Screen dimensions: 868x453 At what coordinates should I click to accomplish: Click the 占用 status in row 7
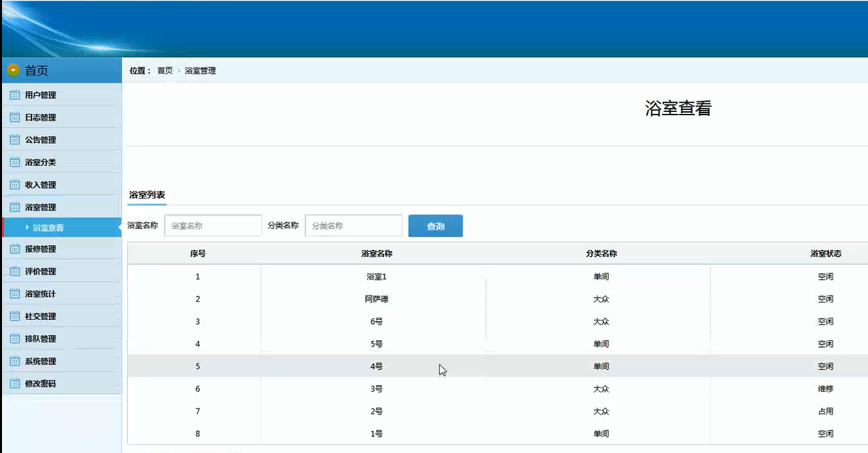tap(825, 412)
